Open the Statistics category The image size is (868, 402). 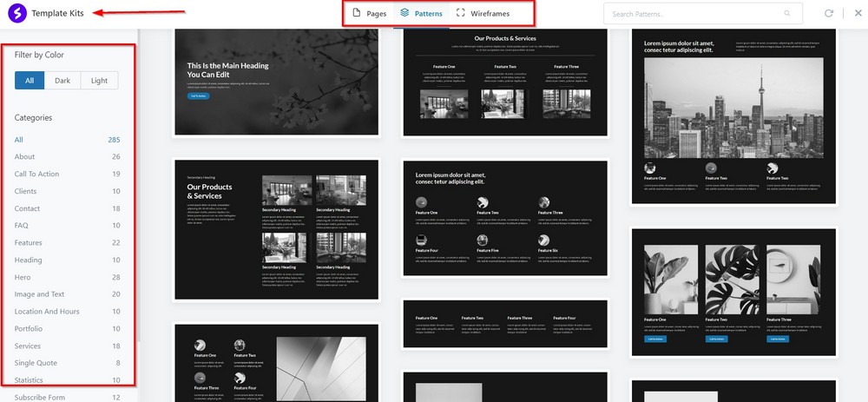(x=67, y=379)
